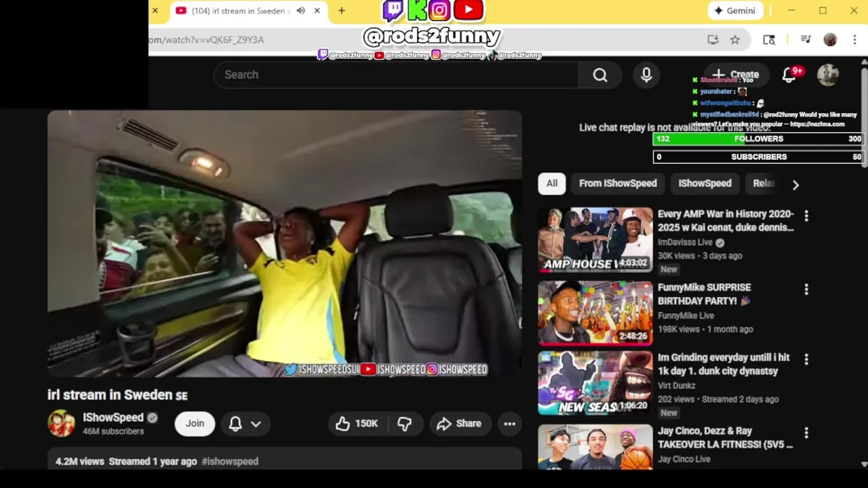Click the Subscribers progress bar overlay
Screen dimensions: 868x488
pyautogui.click(x=758, y=157)
